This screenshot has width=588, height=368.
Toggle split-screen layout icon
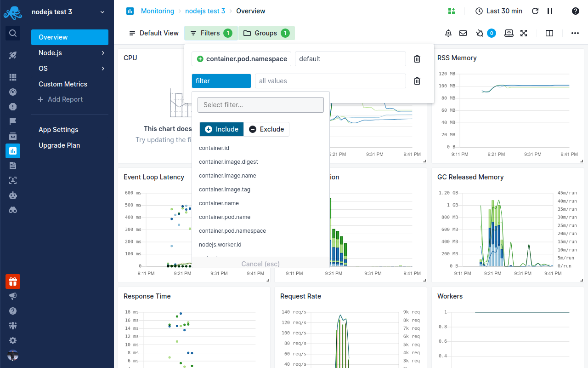point(549,33)
